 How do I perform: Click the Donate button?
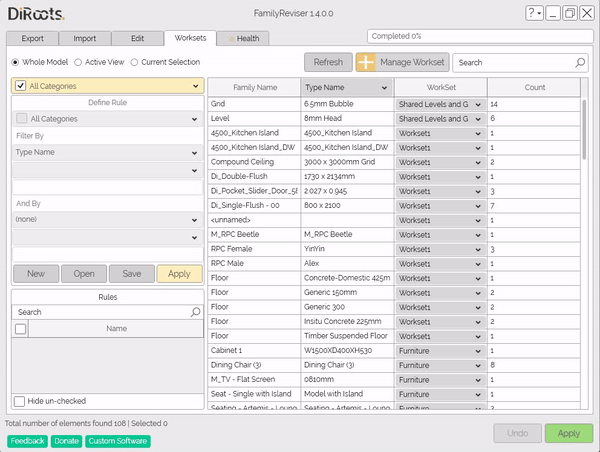click(x=66, y=441)
